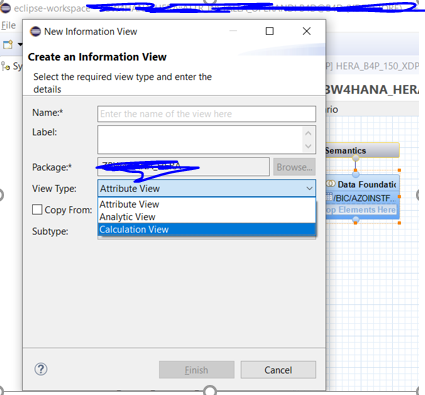The height and width of the screenshot is (395, 425).
Task: Click the Eclipse icon in dialog title
Action: (35, 31)
